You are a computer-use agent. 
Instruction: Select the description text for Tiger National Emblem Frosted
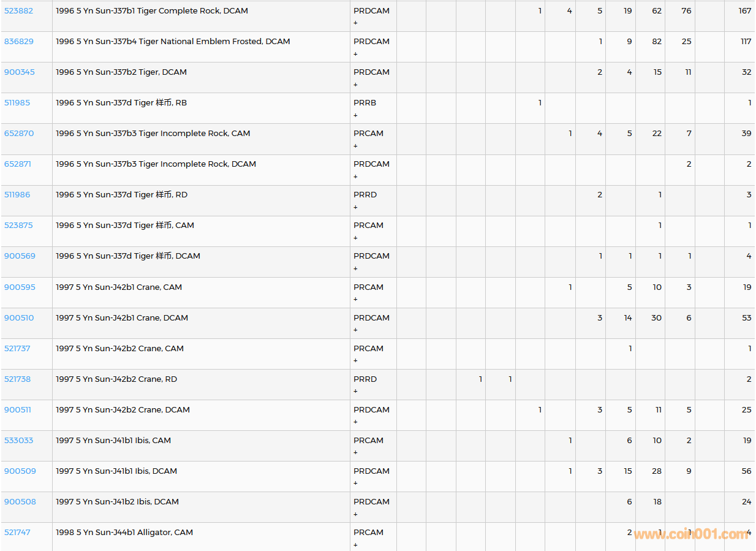173,42
